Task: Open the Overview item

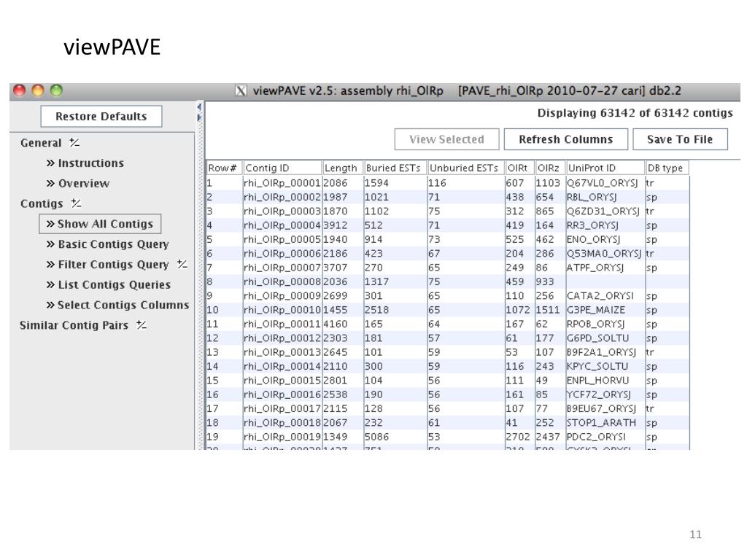Action: click(78, 183)
